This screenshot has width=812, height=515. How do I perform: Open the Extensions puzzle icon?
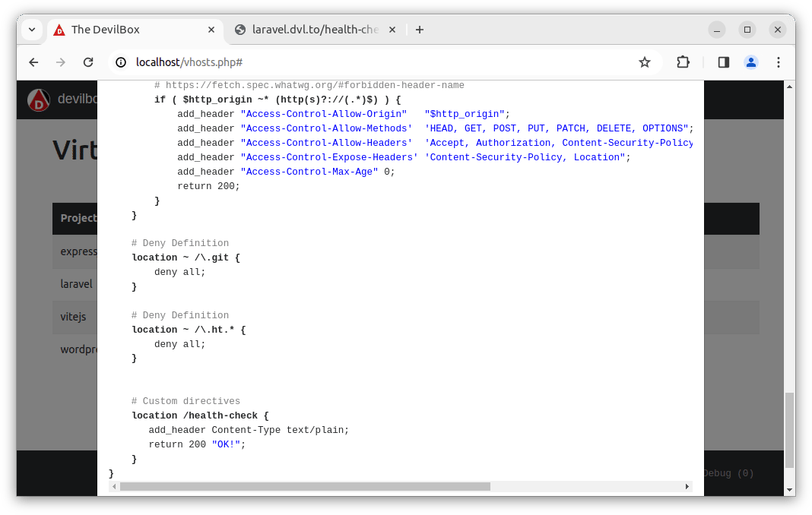point(684,62)
